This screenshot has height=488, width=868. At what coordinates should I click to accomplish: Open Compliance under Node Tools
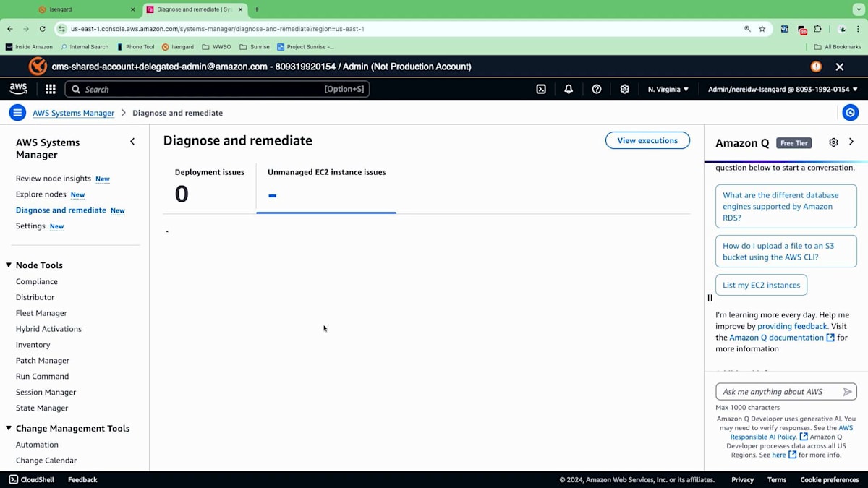37,281
